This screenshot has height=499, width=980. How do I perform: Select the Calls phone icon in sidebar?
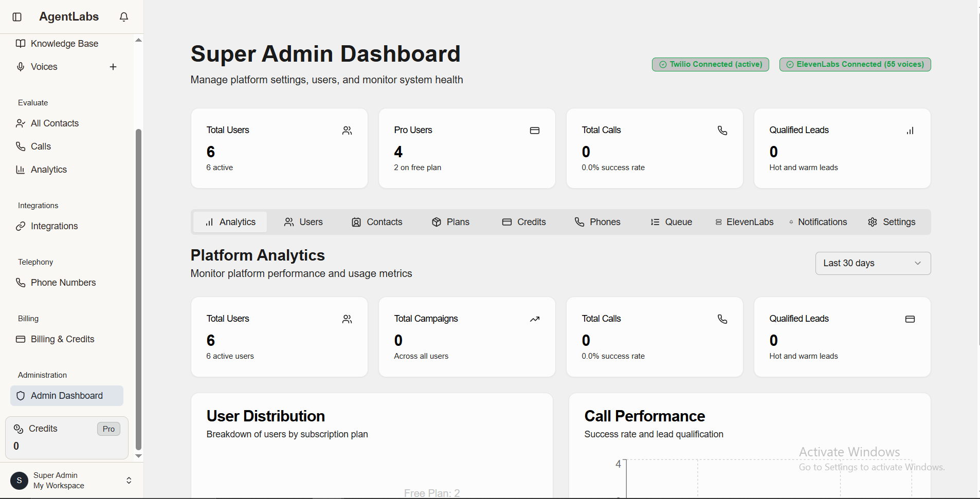click(x=20, y=146)
